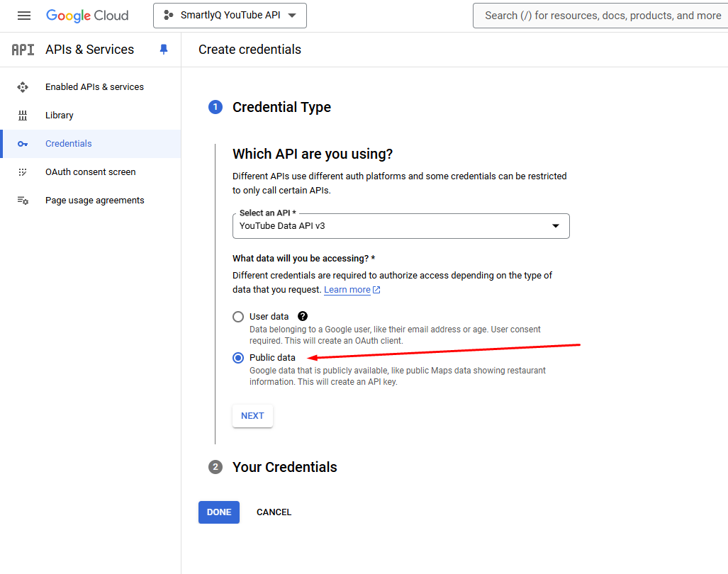Show help for User data
The height and width of the screenshot is (574, 728).
coord(303,317)
